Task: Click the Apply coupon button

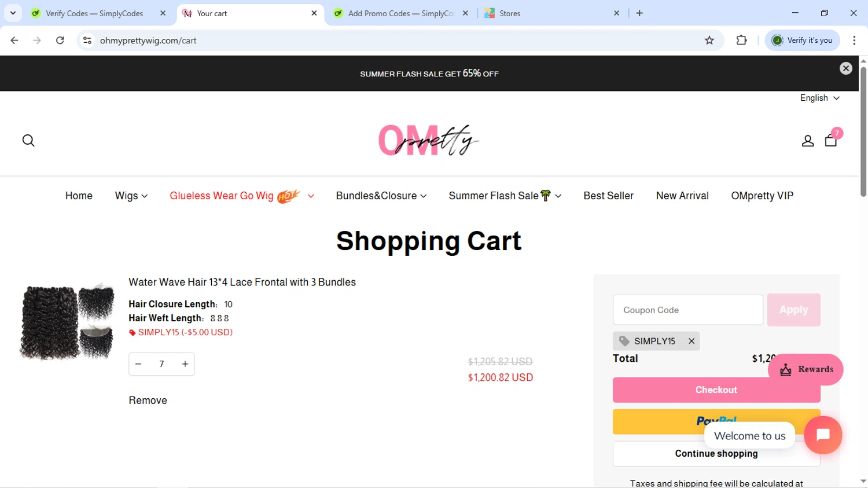Action: pos(794,310)
